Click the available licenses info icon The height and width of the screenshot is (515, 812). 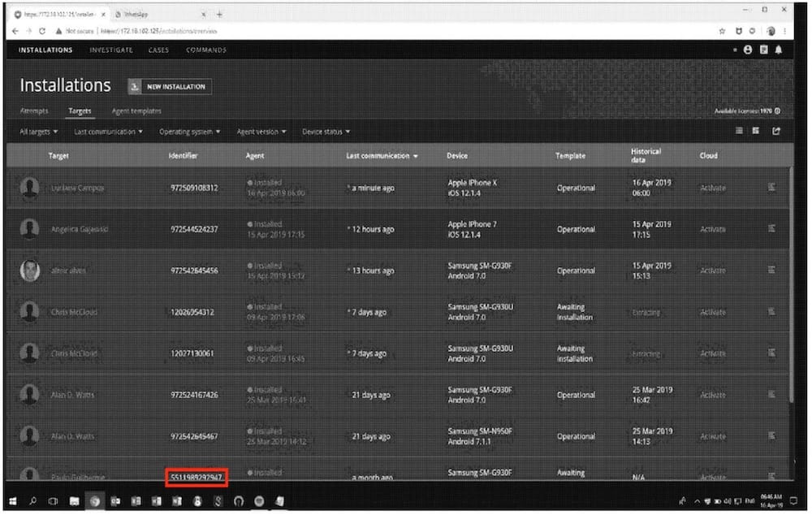pos(777,110)
